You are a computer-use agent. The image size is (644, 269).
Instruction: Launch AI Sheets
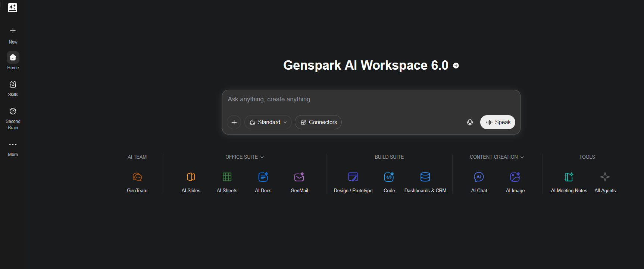click(227, 183)
